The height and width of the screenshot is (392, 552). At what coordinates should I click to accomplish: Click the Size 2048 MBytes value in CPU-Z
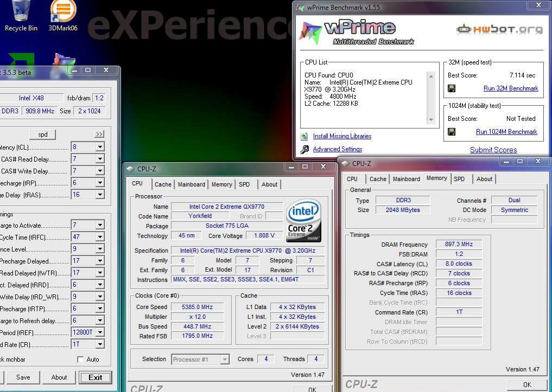(x=403, y=210)
